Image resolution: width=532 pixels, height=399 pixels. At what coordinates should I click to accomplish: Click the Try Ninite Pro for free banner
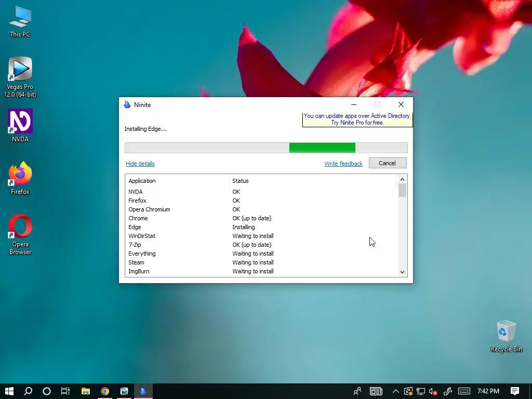coord(357,119)
